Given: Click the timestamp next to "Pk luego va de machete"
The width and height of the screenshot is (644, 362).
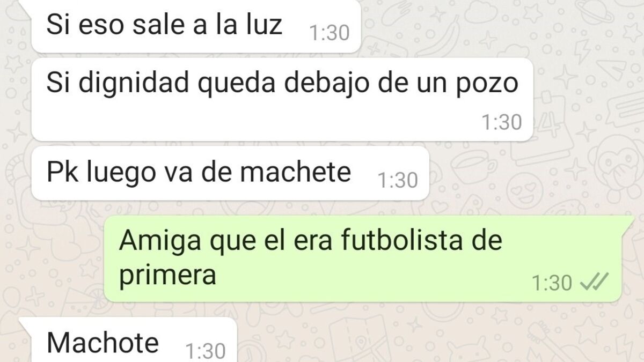Looking at the screenshot, I should 398,181.
